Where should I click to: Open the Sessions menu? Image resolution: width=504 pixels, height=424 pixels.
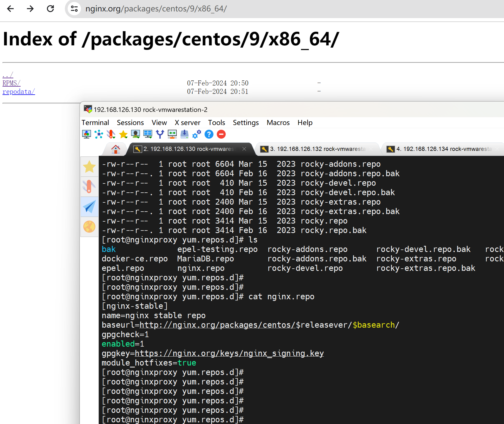[130, 123]
